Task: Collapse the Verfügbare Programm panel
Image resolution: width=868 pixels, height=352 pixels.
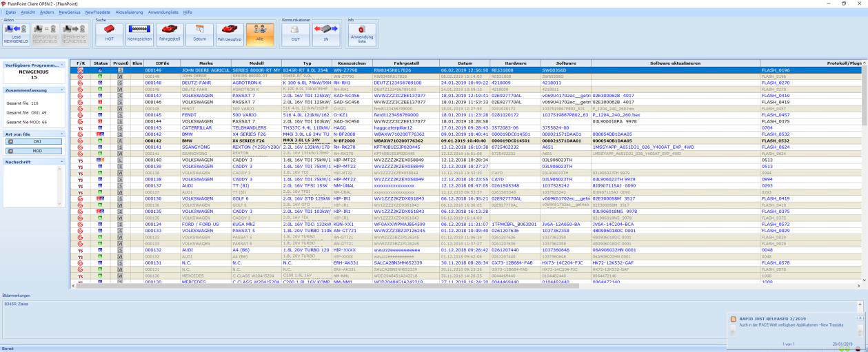Action: (x=63, y=64)
